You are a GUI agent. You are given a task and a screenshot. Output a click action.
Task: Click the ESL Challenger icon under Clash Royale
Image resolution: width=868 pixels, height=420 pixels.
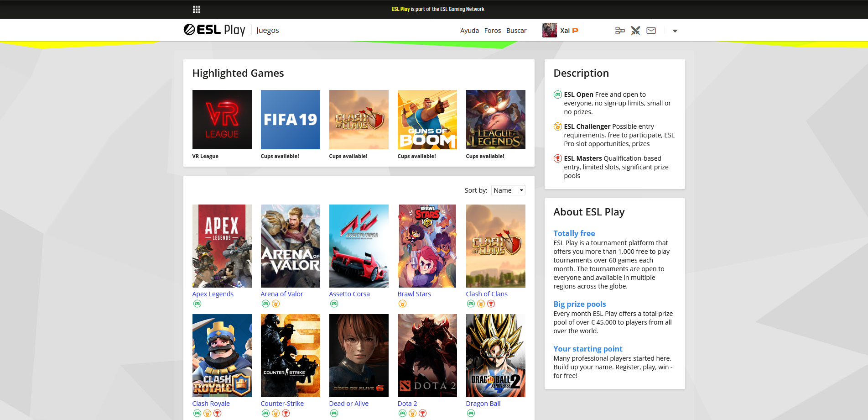(x=207, y=413)
